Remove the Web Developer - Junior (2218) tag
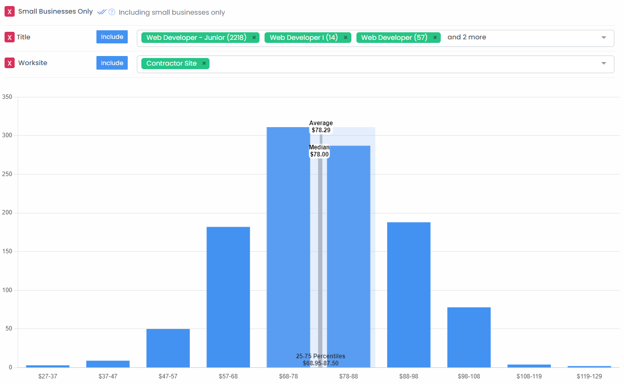 click(254, 37)
